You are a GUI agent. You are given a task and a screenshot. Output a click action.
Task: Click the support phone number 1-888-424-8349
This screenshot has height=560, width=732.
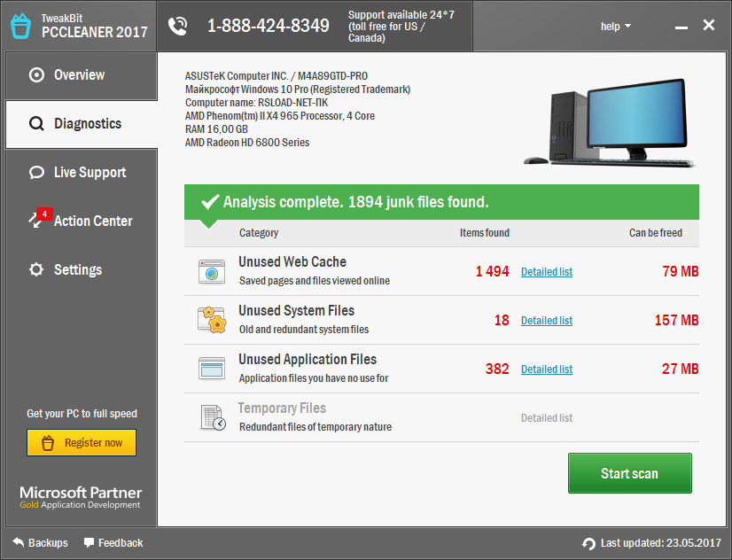(269, 26)
